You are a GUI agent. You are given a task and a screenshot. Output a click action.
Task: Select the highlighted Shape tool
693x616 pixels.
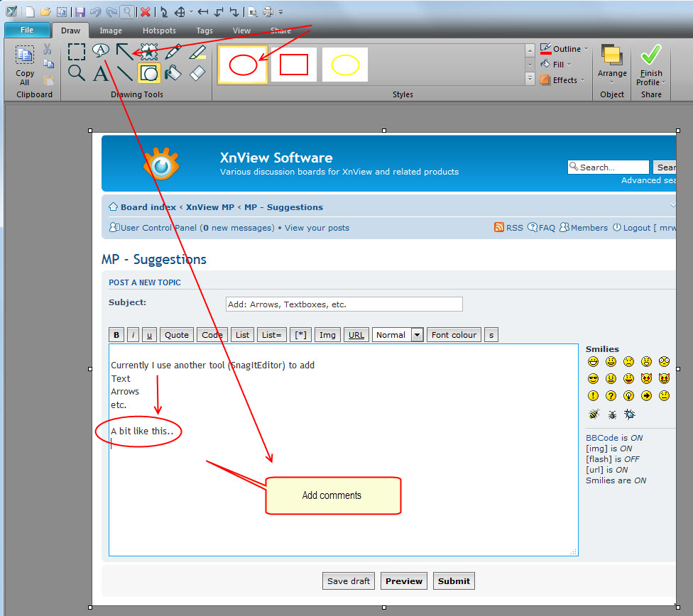pos(149,73)
